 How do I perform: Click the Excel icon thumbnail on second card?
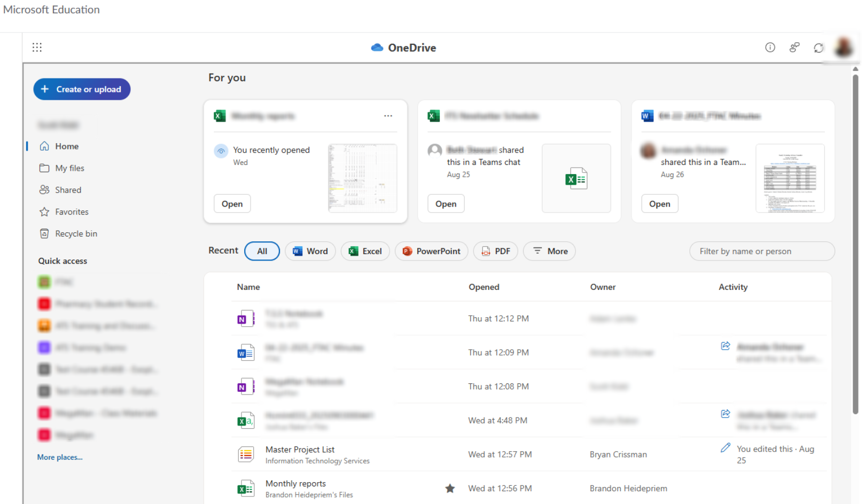(576, 178)
